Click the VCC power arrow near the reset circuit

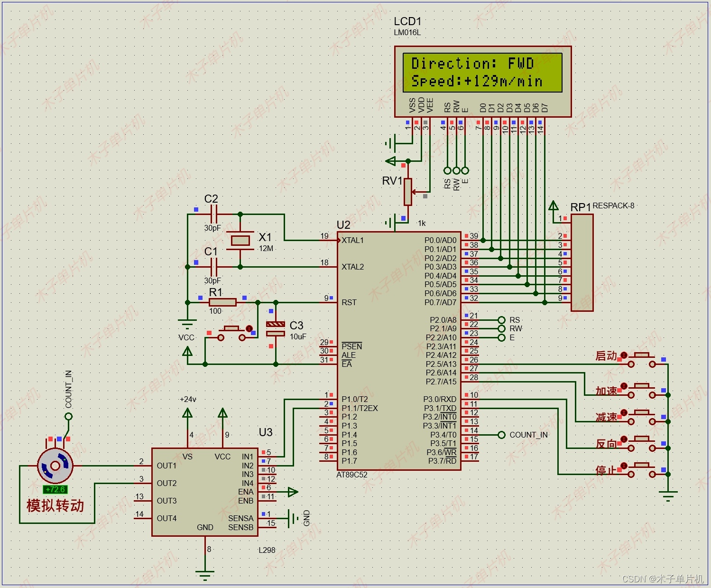[x=187, y=351]
